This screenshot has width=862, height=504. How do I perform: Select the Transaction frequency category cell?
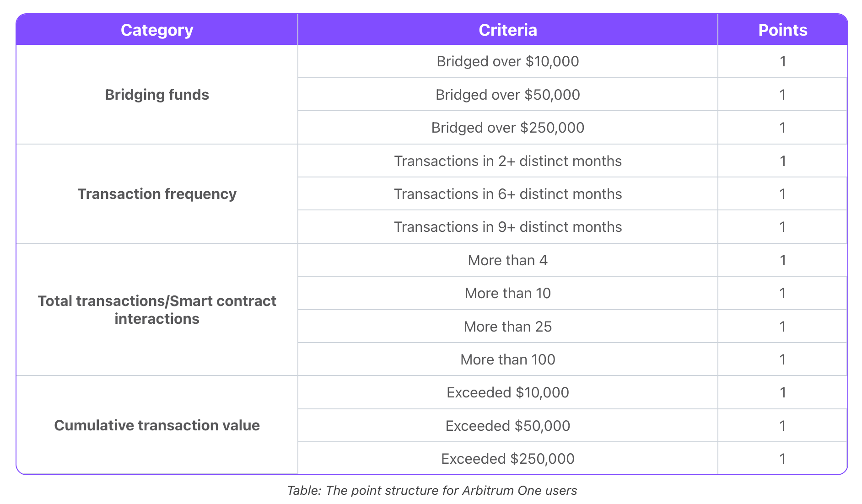coord(156,194)
